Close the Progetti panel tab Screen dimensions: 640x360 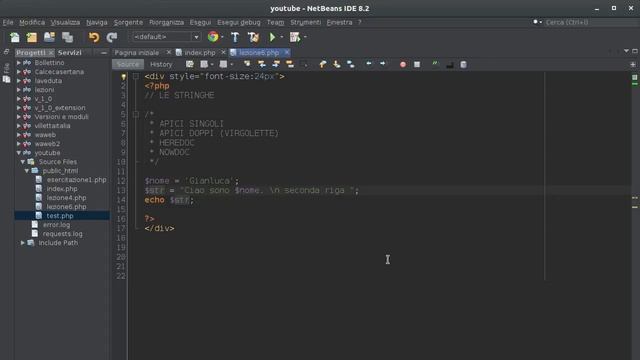pos(51,53)
